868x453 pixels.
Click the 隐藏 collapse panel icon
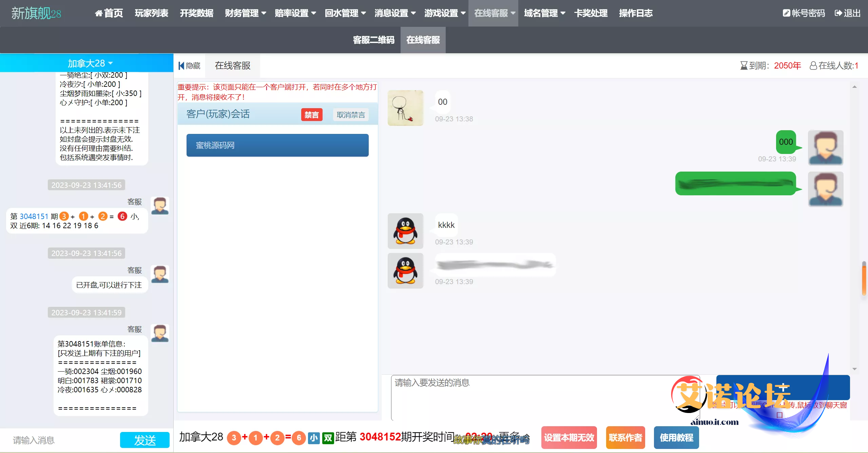[181, 66]
